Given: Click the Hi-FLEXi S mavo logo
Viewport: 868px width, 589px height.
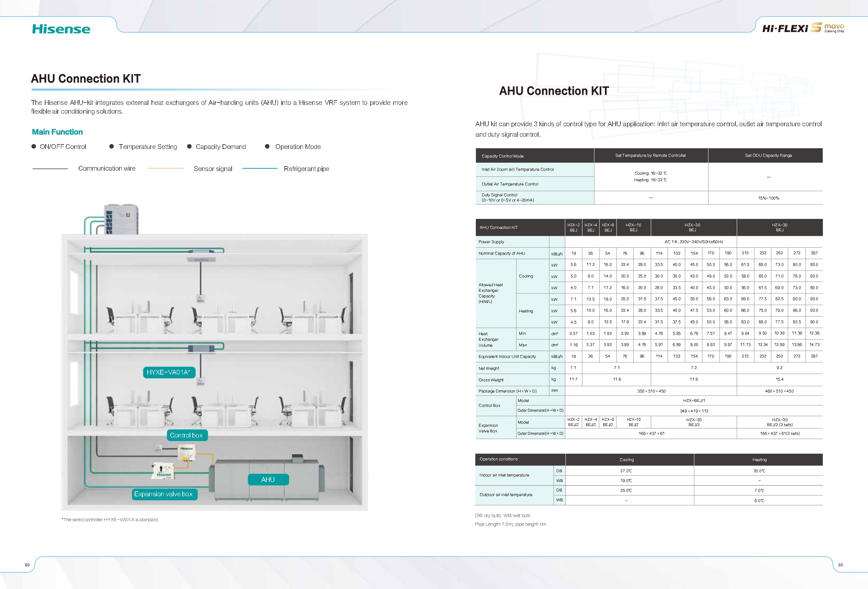Looking at the screenshot, I should click(x=803, y=28).
